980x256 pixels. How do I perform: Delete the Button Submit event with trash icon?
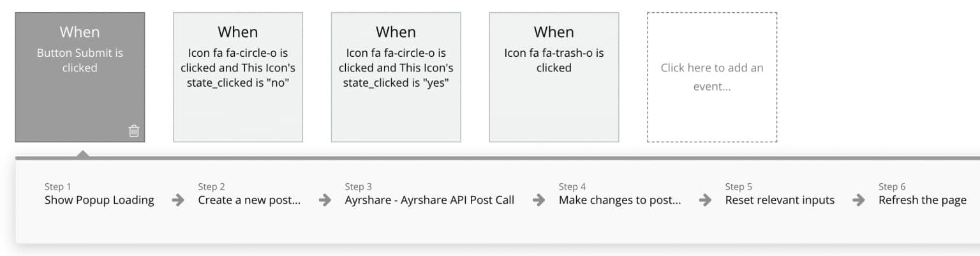tap(134, 131)
